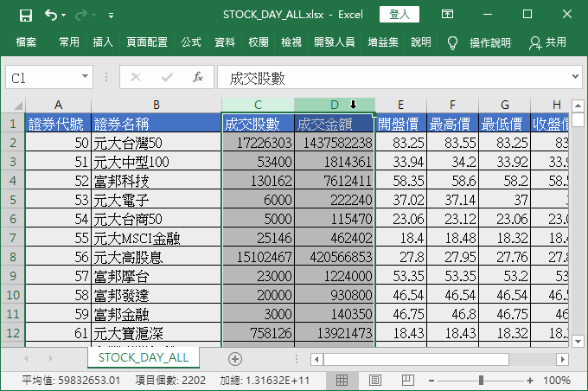Switch to the 說明 ribbon tab
This screenshot has width=588, height=391.
tap(421, 42)
